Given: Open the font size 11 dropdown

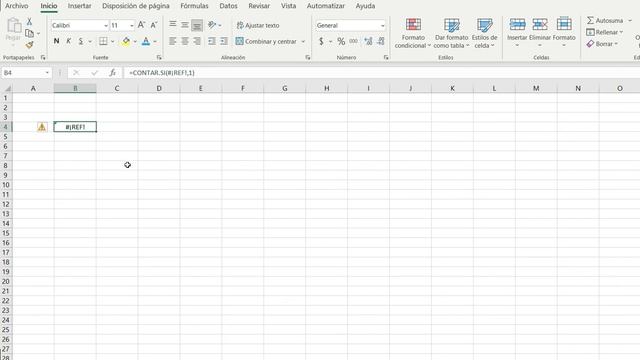Looking at the screenshot, I should (x=131, y=25).
